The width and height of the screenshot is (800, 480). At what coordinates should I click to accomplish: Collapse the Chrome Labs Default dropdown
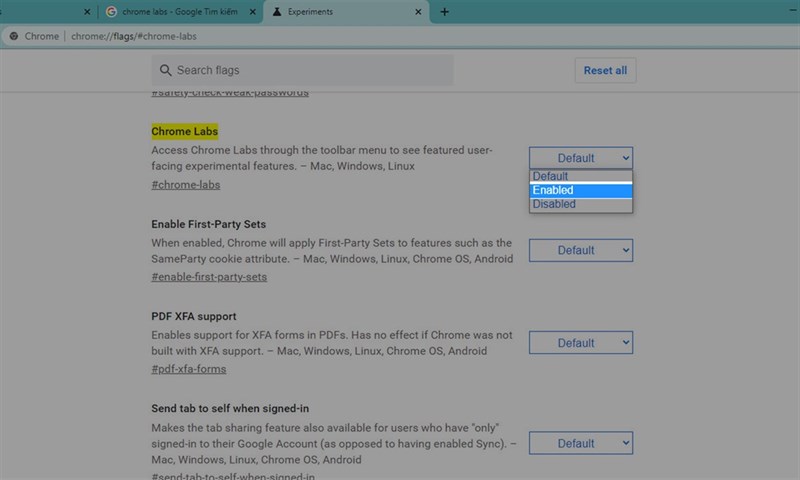[581, 158]
